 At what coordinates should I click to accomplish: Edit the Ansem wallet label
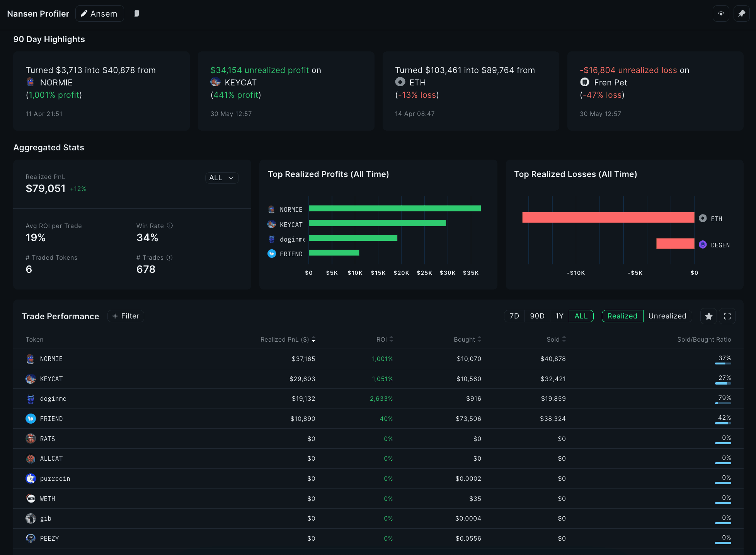tap(99, 14)
